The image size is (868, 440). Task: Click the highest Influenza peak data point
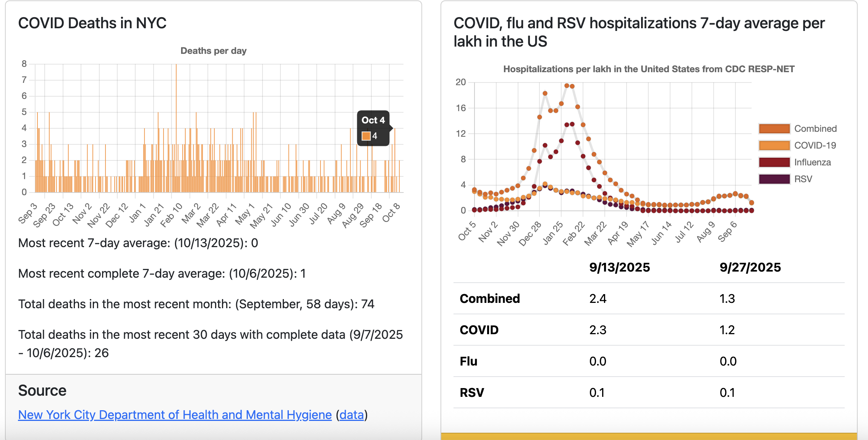(x=572, y=124)
